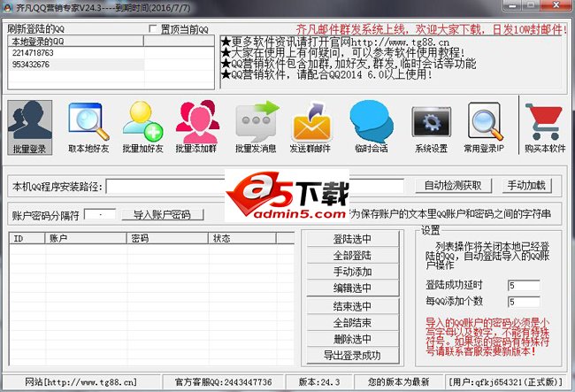
Task: Click the 用户:qfkj654321 status entry
Action: click(505, 382)
